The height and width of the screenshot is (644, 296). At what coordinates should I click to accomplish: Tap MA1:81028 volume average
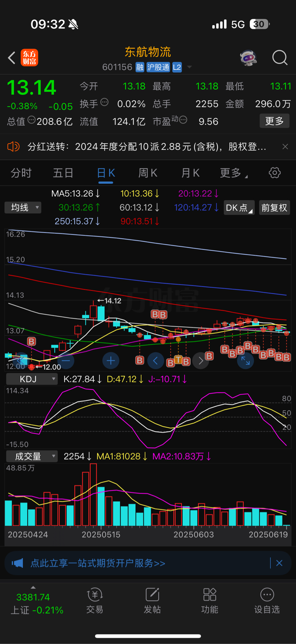tap(122, 456)
